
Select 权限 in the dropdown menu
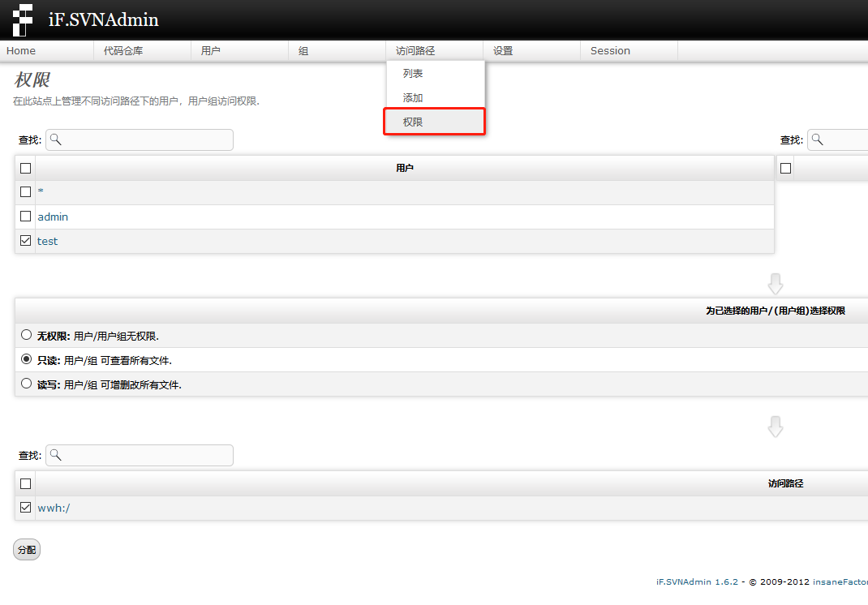(x=413, y=122)
